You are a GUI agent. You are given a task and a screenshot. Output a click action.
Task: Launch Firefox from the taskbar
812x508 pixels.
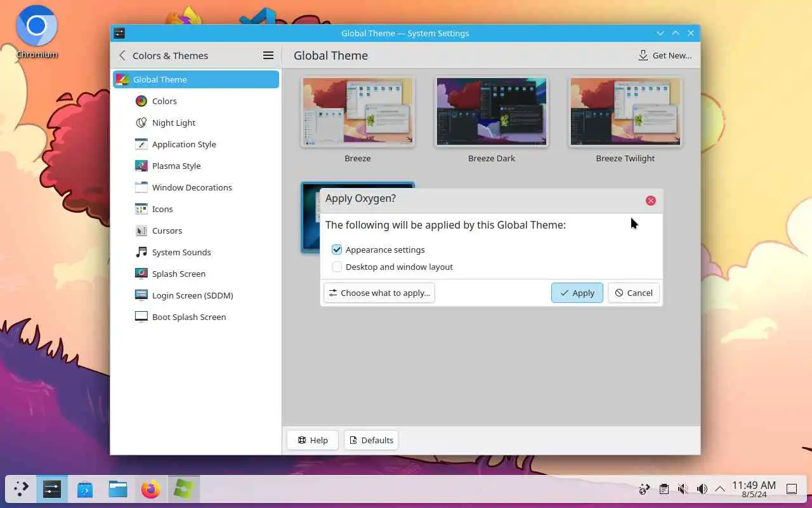(x=151, y=489)
